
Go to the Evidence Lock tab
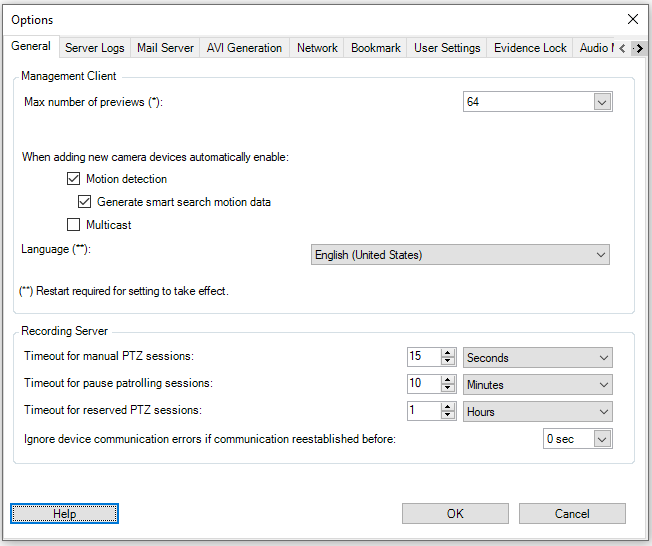(x=530, y=48)
